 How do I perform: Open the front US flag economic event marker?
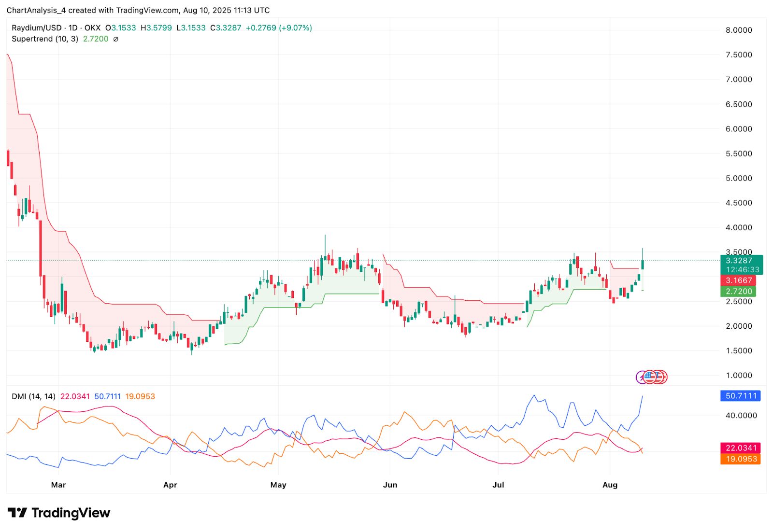[x=650, y=377]
